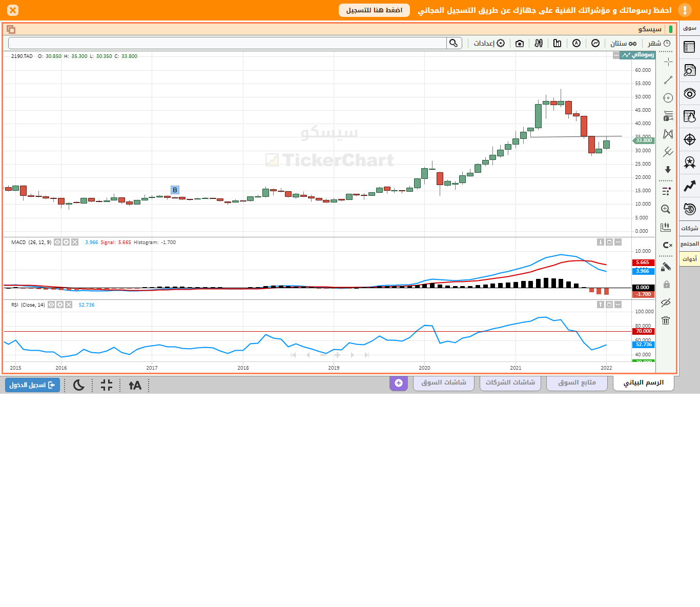Select the trend line drawing tool
The height and width of the screenshot is (607, 700).
(x=668, y=80)
